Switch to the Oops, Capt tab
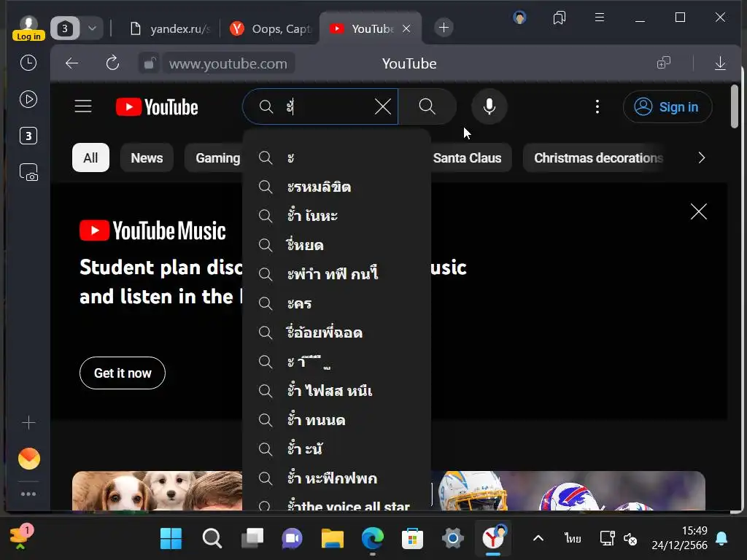 pyautogui.click(x=271, y=29)
